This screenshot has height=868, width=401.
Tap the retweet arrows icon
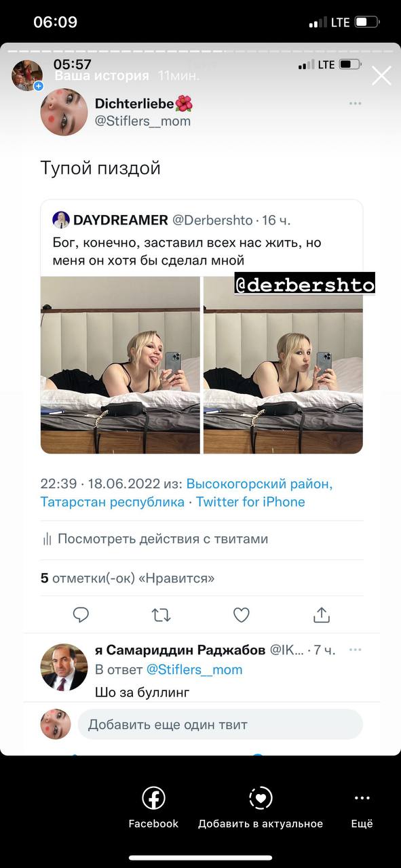161,615
